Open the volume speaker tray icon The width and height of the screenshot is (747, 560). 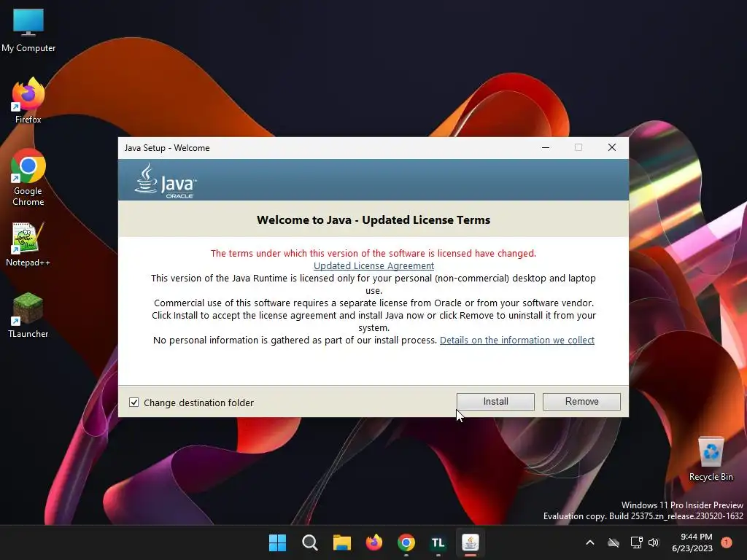point(654,542)
